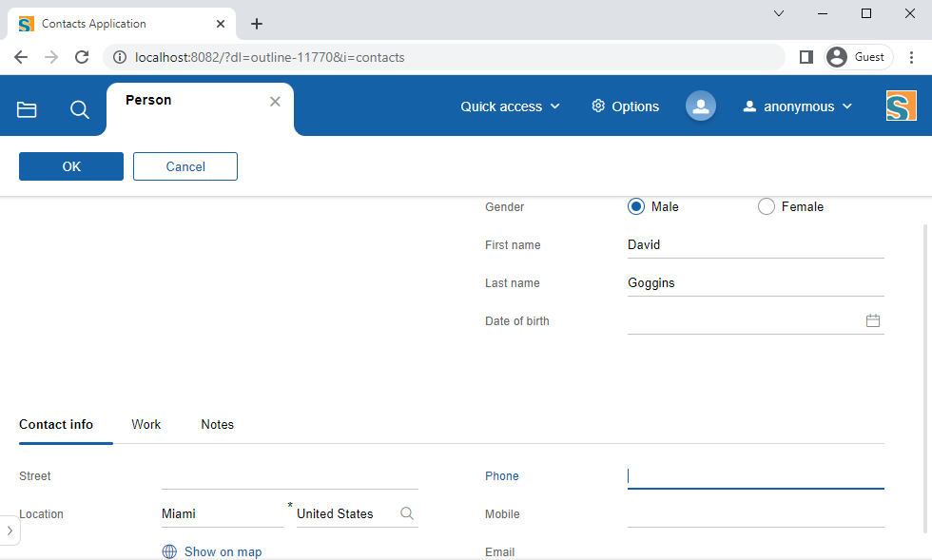932x560 pixels.
Task: Click the country lookup magnifier icon
Action: point(407,513)
